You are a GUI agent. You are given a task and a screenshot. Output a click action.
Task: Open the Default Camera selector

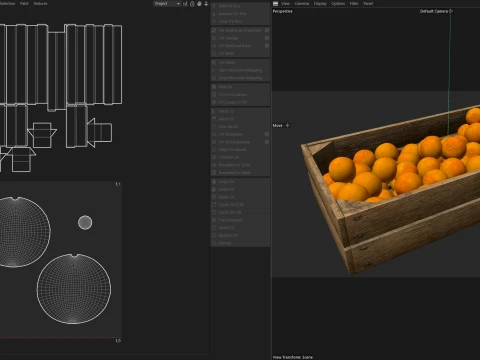[x=436, y=11]
